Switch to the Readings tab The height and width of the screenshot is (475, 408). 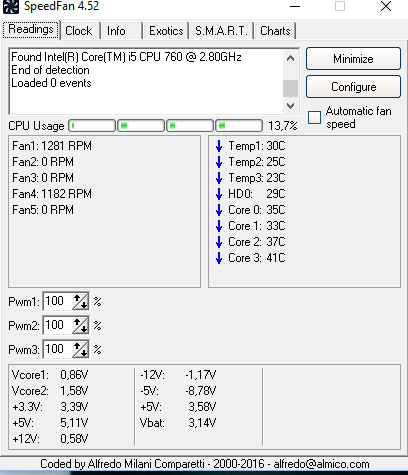point(31,30)
